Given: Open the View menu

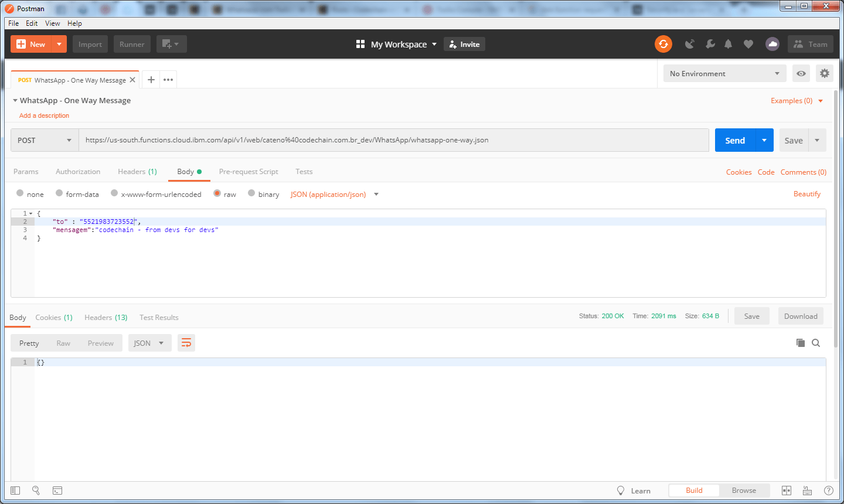Looking at the screenshot, I should pyautogui.click(x=53, y=23).
